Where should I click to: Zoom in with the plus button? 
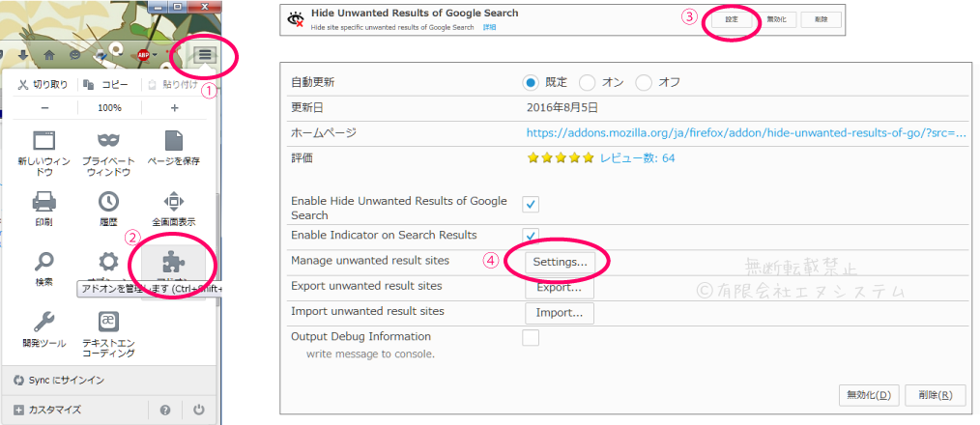(x=174, y=107)
